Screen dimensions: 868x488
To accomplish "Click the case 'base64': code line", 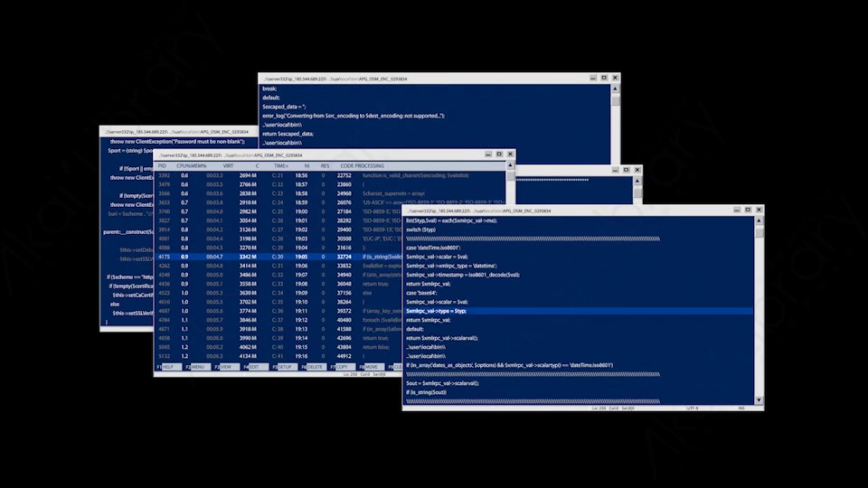I will [421, 293].
